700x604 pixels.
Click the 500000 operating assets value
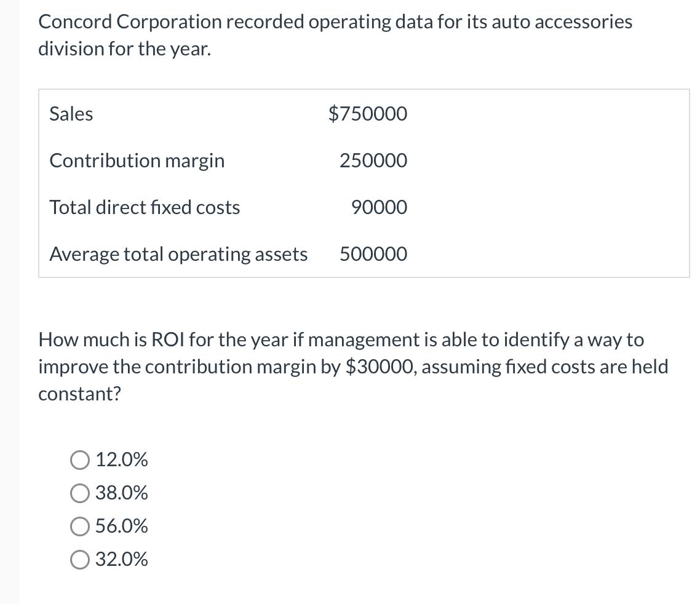(x=373, y=254)
